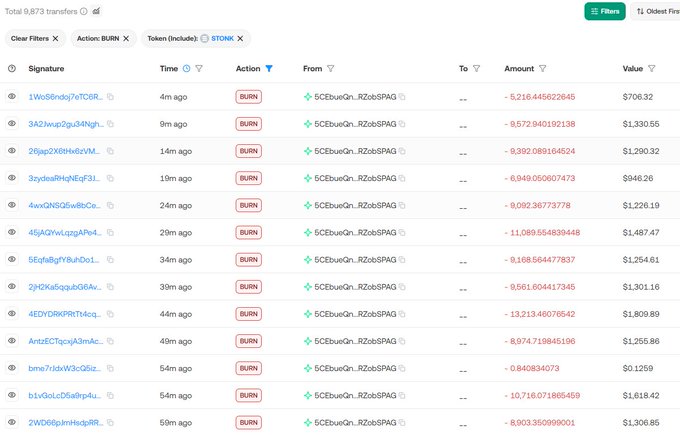Screen dimensions: 680x435
Task: Preview transaction 3zydeaRHqNEqF3J with eye icon
Action: [x=12, y=178]
